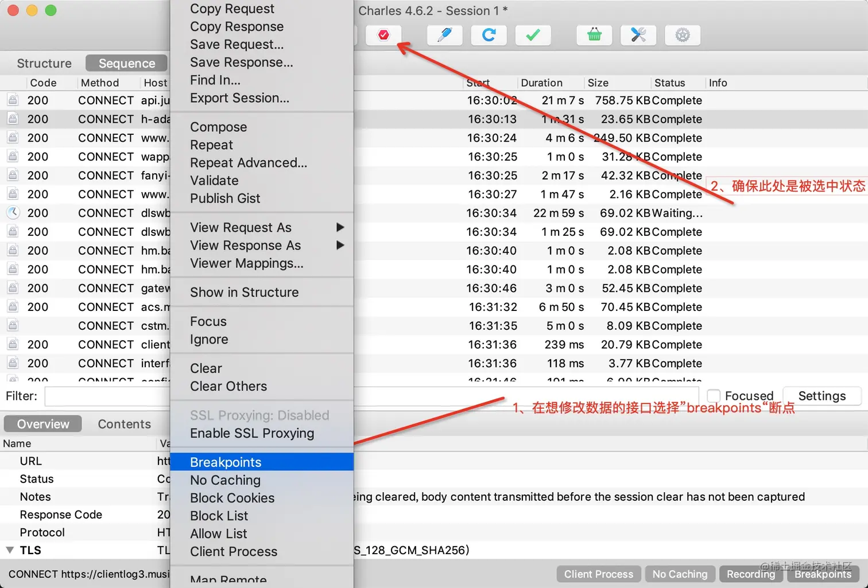Select the URL row in Overview
The image size is (868, 588).
click(x=434, y=461)
